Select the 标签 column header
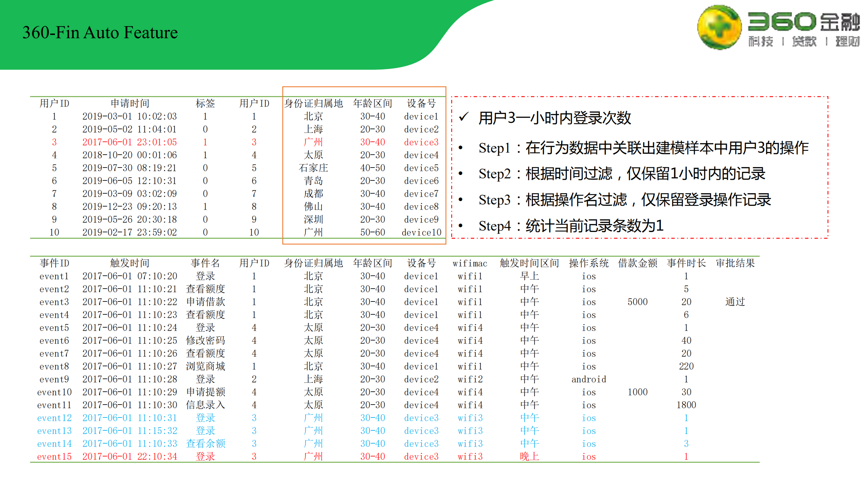868x488 pixels. click(x=206, y=104)
